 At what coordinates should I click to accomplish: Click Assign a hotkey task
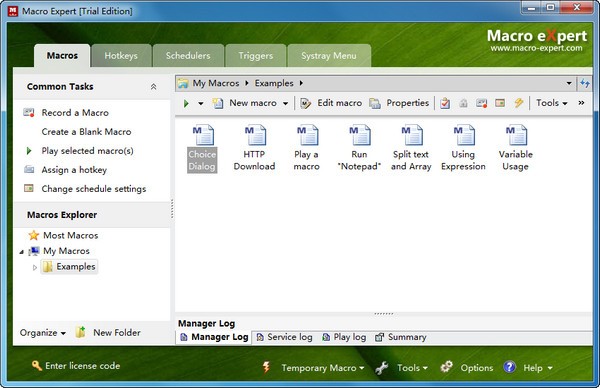click(74, 170)
